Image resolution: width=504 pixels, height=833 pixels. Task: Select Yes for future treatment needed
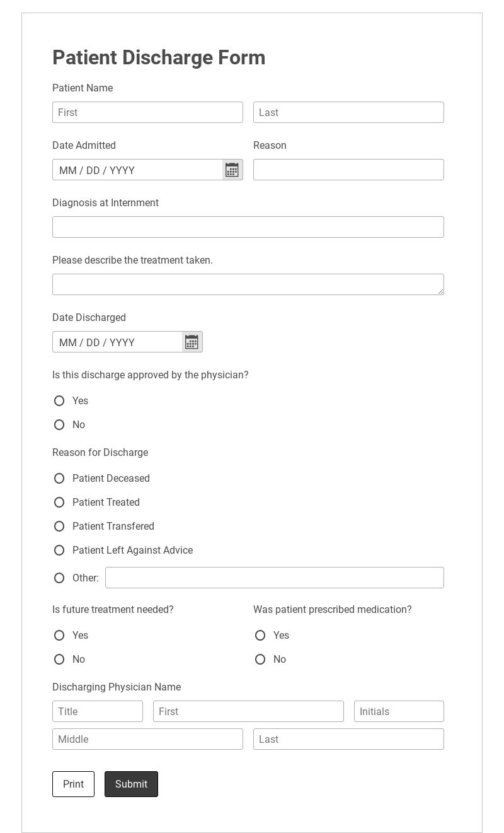click(x=59, y=636)
